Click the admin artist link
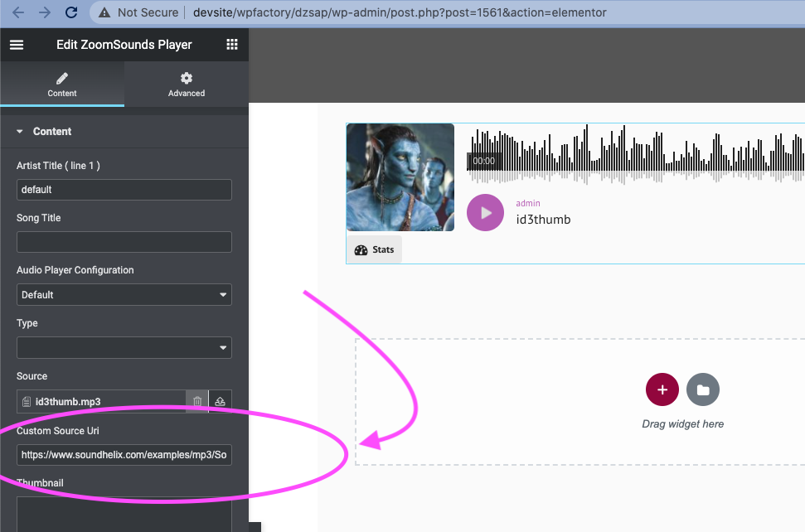The width and height of the screenshot is (805, 532). tap(528, 203)
